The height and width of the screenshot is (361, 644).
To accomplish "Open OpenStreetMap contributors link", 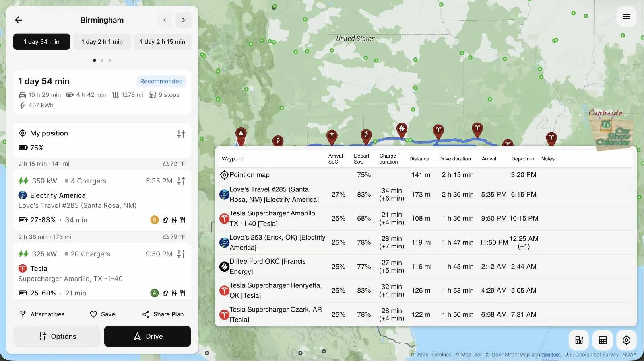I will [523, 355].
